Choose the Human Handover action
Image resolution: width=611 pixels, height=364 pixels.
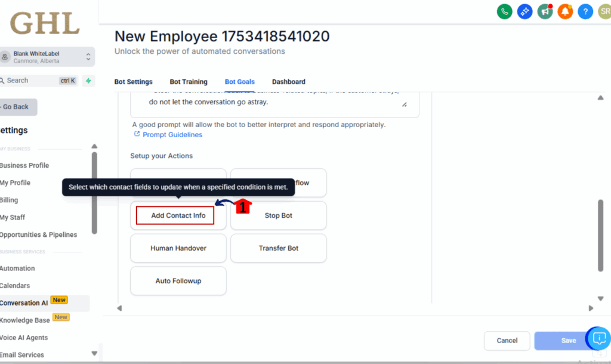(x=178, y=248)
